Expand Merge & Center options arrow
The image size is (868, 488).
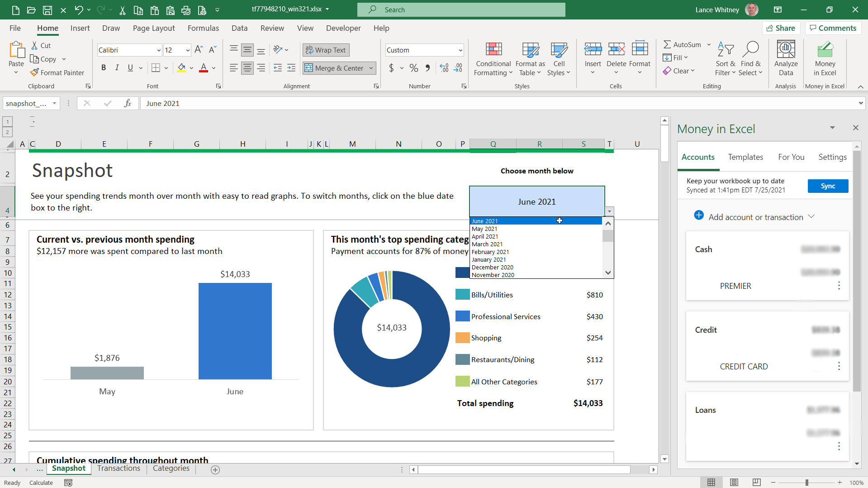[371, 68]
